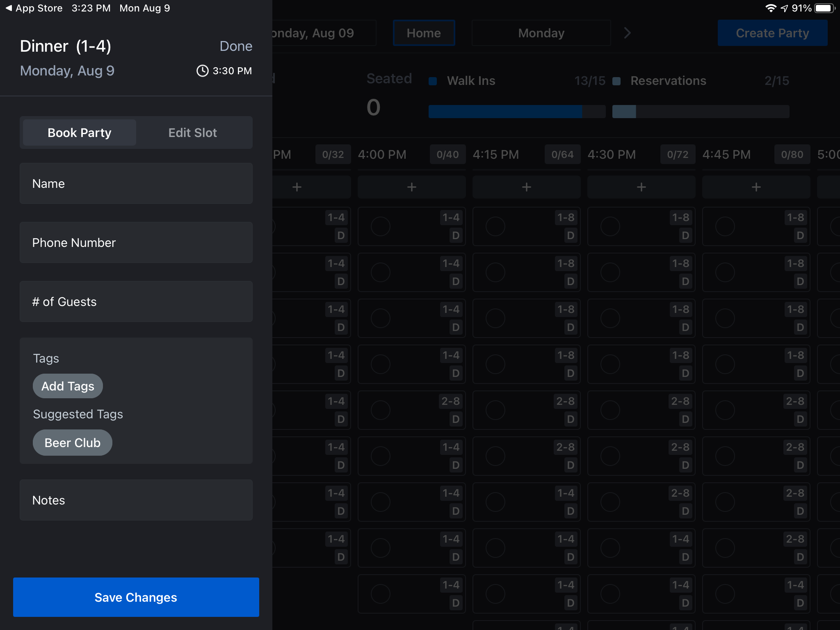The image size is (840, 630).
Task: Tap the next day chevron after Monday
Action: [x=627, y=33]
